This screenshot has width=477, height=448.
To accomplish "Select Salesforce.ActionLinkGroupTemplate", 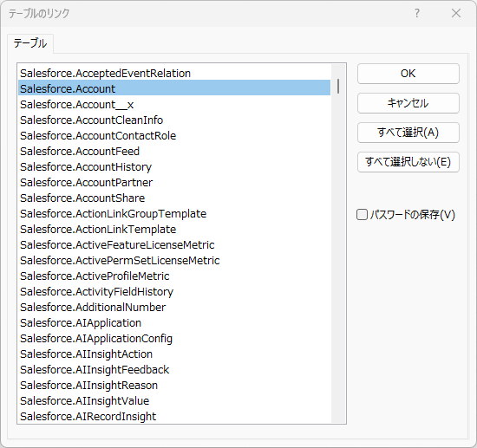I will pos(174,214).
